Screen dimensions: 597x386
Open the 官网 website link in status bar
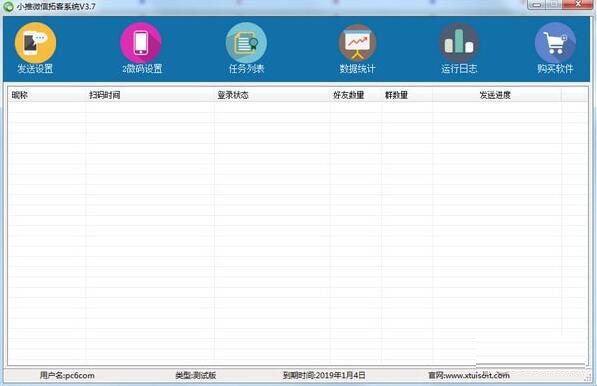point(469,375)
